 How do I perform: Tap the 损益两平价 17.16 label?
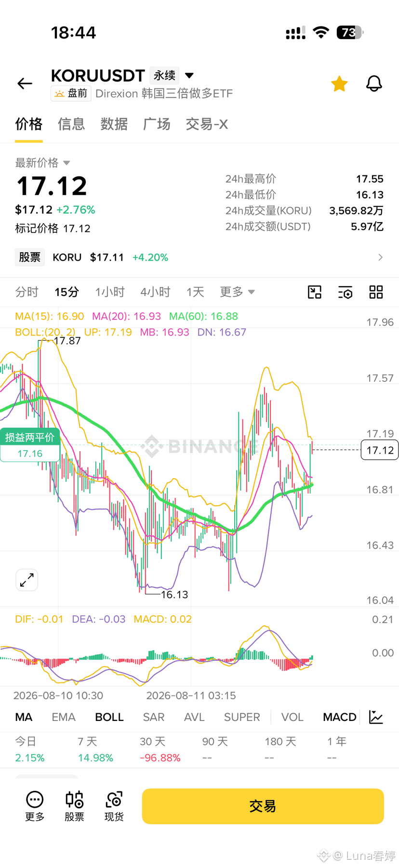click(30, 445)
